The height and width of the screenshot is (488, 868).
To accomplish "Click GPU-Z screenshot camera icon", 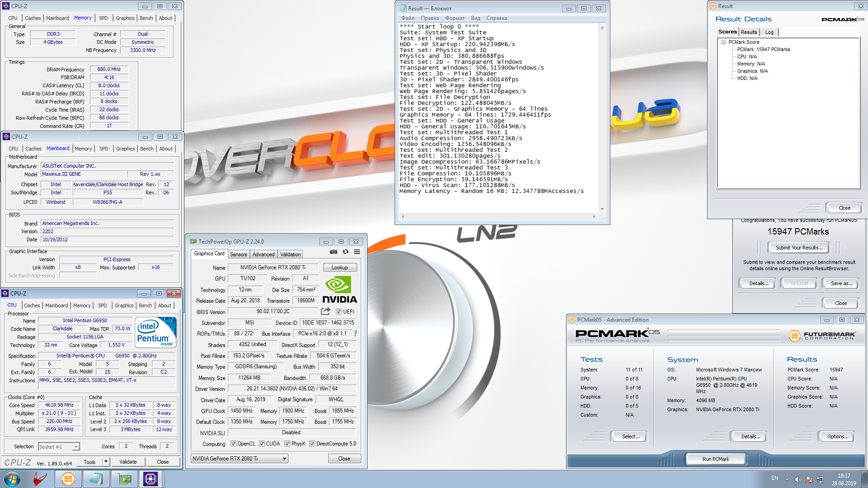I will pyautogui.click(x=333, y=252).
